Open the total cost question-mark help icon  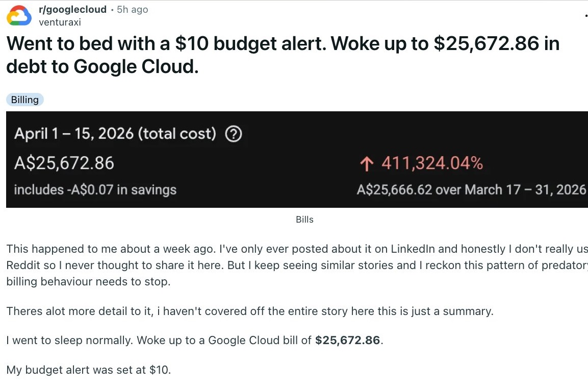click(x=233, y=134)
